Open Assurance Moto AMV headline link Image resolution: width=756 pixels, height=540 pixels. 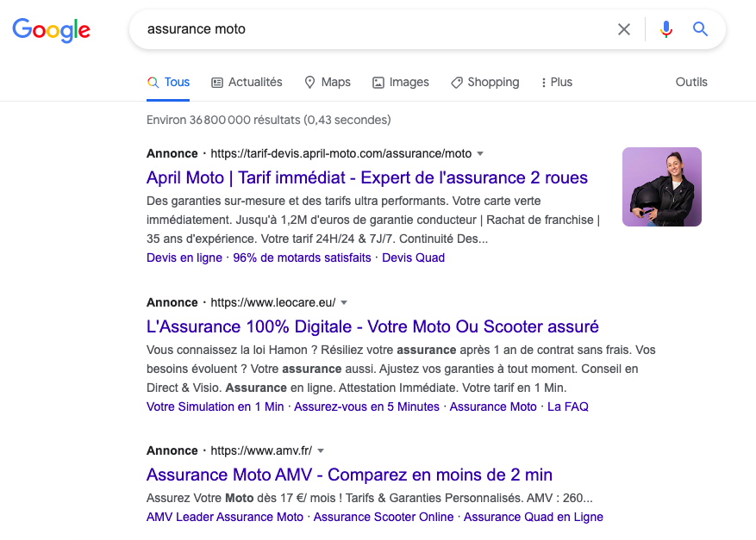pos(349,475)
